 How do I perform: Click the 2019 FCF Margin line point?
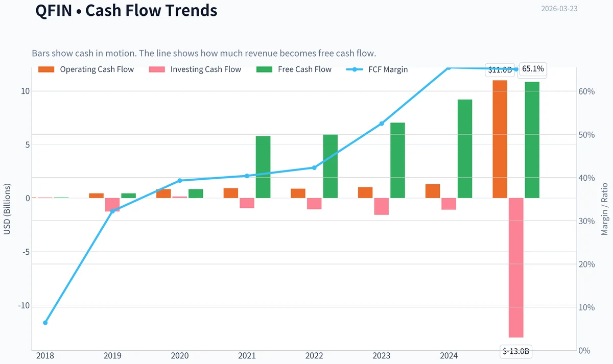pos(112,211)
